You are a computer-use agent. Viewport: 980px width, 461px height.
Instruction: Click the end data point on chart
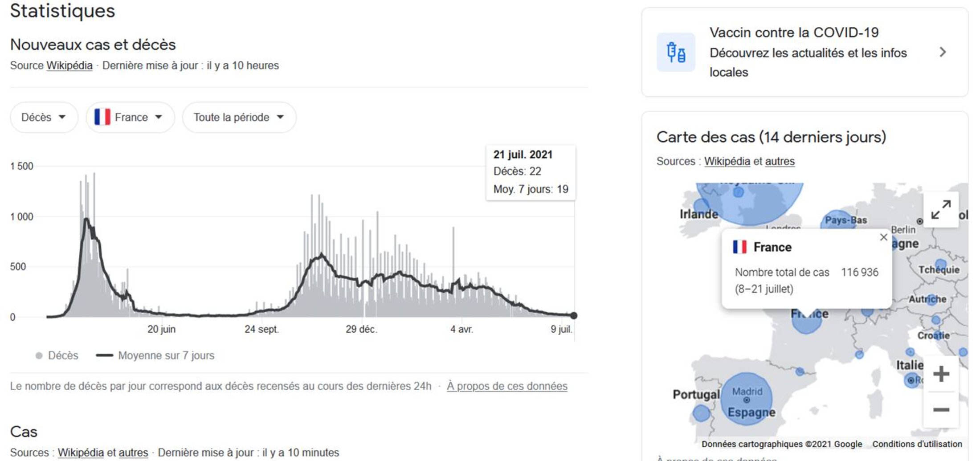click(574, 315)
